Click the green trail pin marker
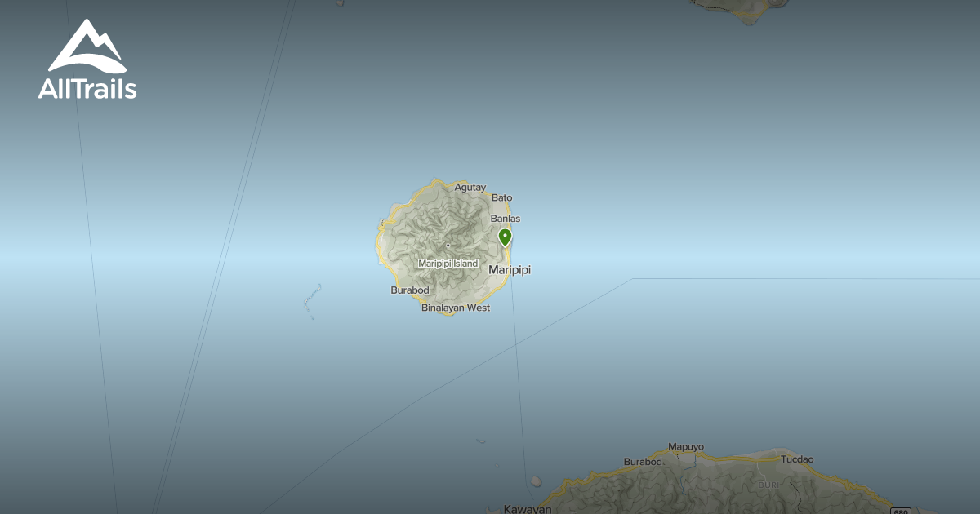This screenshot has height=514, width=980. [506, 237]
